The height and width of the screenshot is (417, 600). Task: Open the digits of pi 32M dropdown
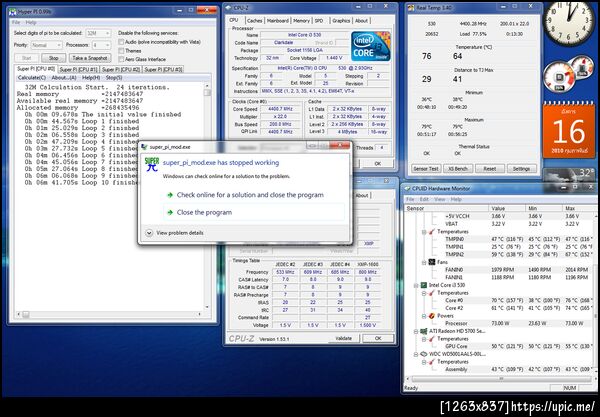99,33
